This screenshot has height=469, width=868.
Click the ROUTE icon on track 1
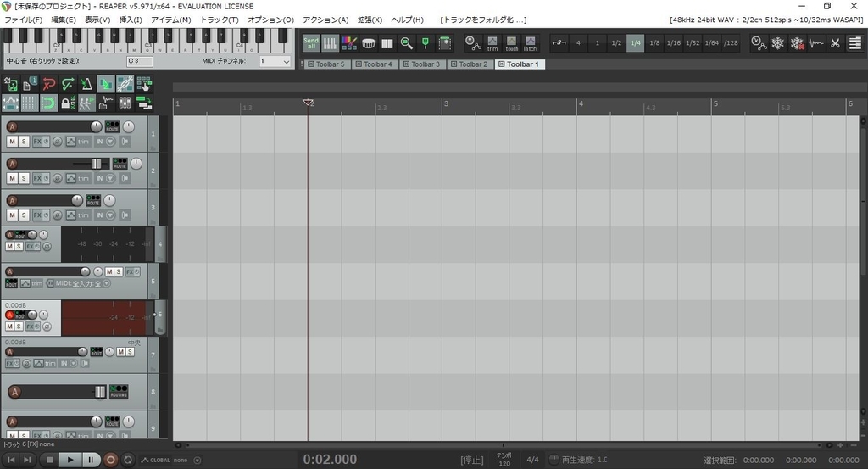pyautogui.click(x=113, y=126)
